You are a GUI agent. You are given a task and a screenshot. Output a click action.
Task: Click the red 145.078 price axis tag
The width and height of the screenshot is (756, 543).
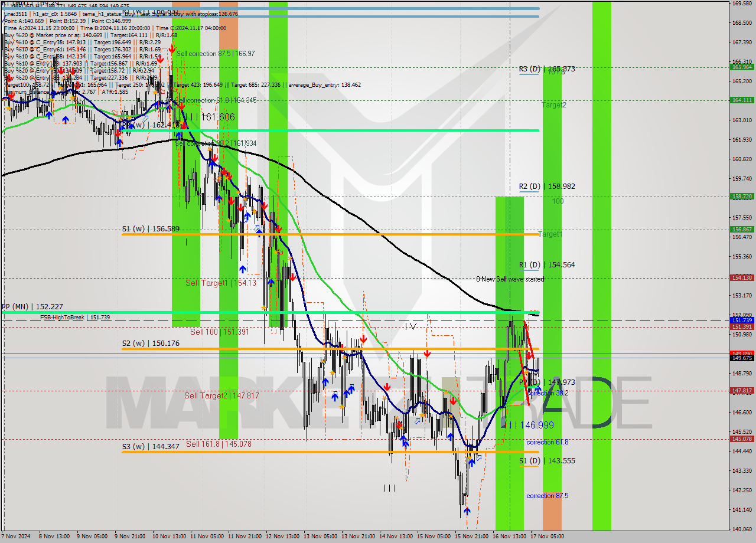(x=742, y=439)
